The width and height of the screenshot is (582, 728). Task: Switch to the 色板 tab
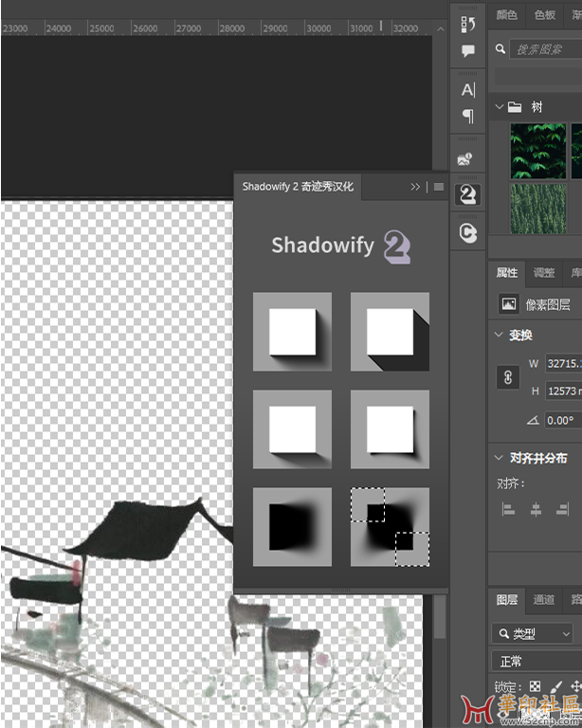click(x=544, y=15)
